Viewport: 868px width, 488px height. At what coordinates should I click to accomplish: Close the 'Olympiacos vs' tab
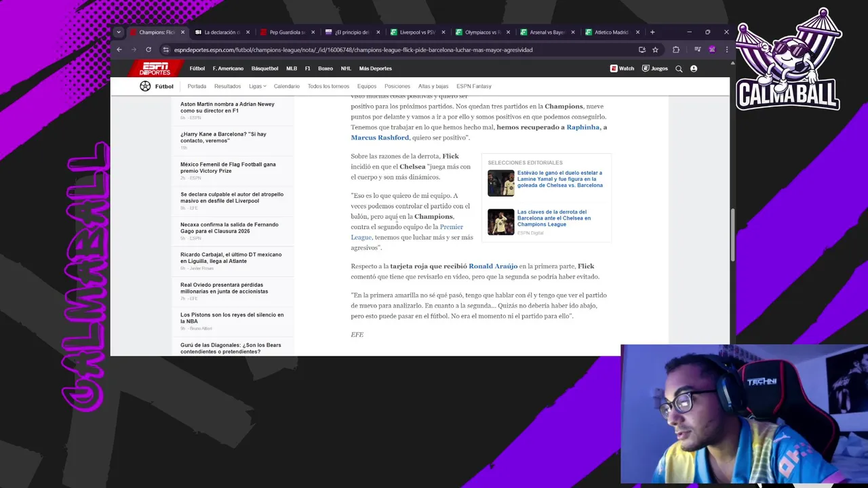pyautogui.click(x=508, y=32)
